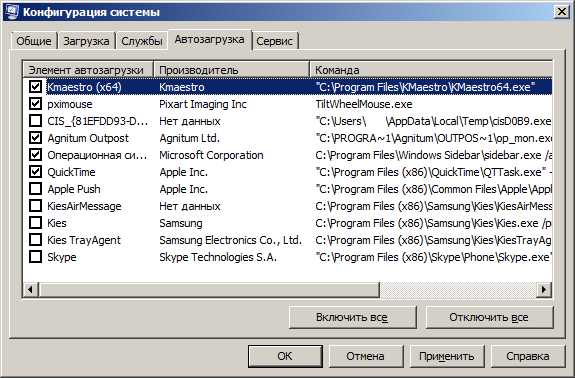Click the sidebar.exe command path
The image size is (575, 378).
coord(433,155)
